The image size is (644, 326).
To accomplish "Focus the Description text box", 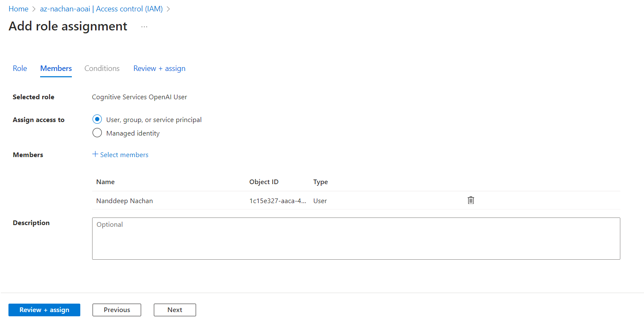I will coord(356,238).
